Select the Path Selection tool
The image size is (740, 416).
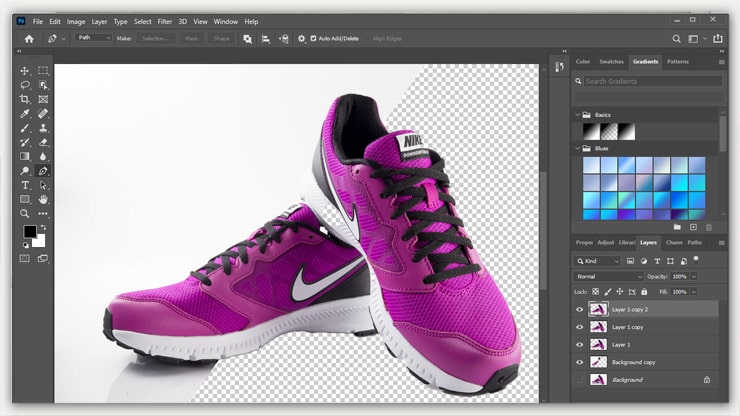pos(43,185)
